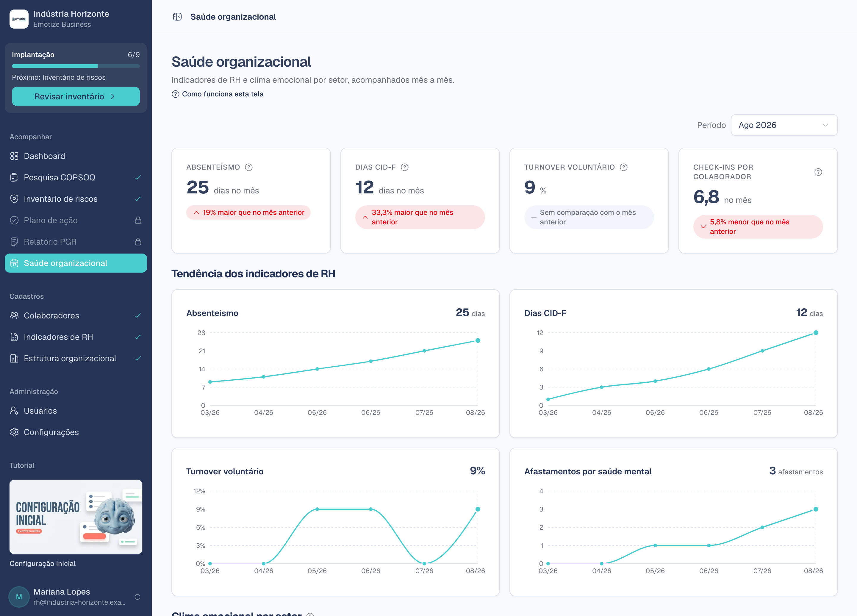Click '5,8% menor que no mês anterior' badge

pos(758,227)
